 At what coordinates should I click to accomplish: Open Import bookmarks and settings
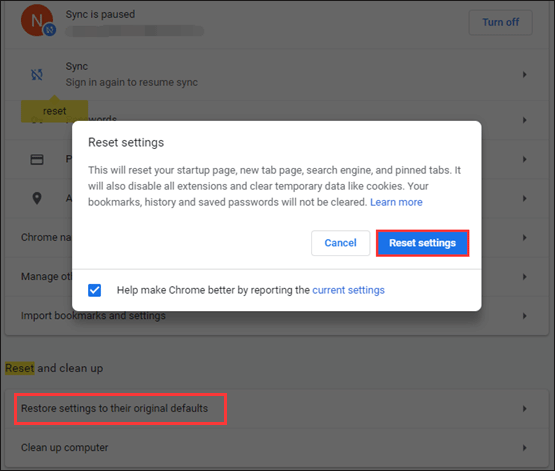coord(276,316)
